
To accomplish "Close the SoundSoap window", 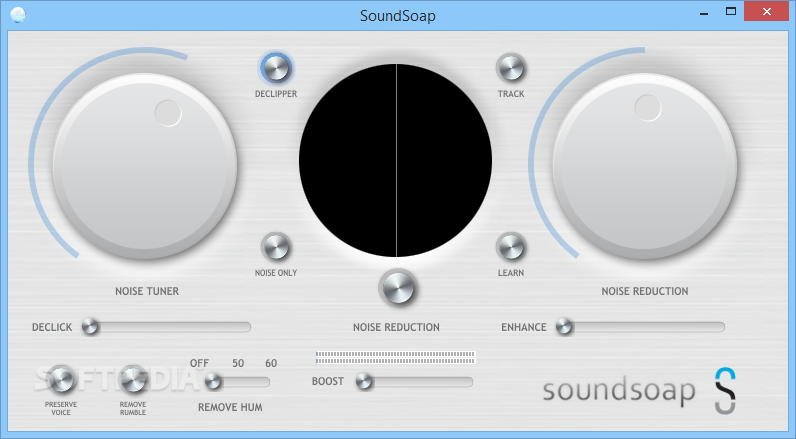I will pyautogui.click(x=767, y=11).
